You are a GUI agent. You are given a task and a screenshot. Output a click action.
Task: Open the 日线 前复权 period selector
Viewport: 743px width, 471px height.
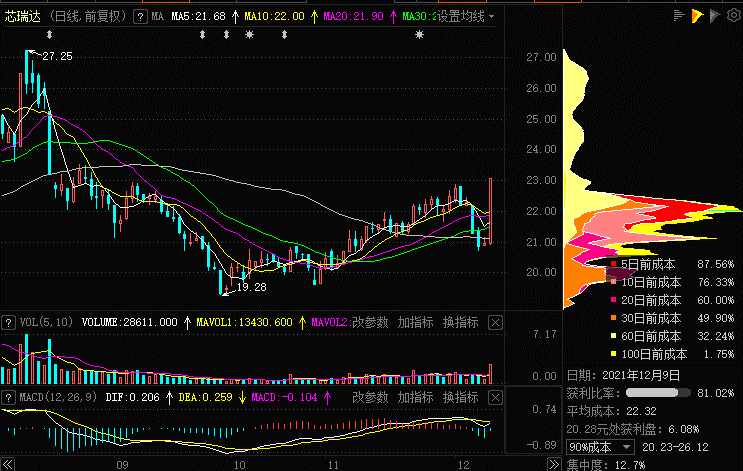(x=88, y=17)
